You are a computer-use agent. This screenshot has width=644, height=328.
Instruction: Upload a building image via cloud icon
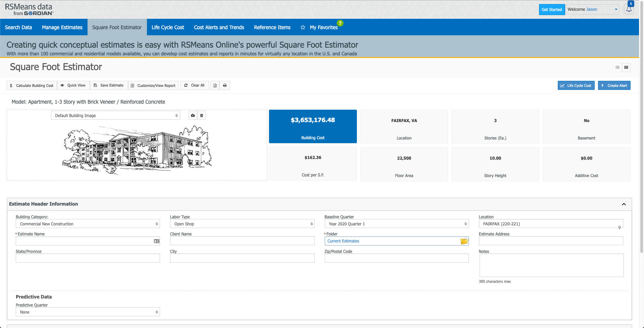(193, 115)
